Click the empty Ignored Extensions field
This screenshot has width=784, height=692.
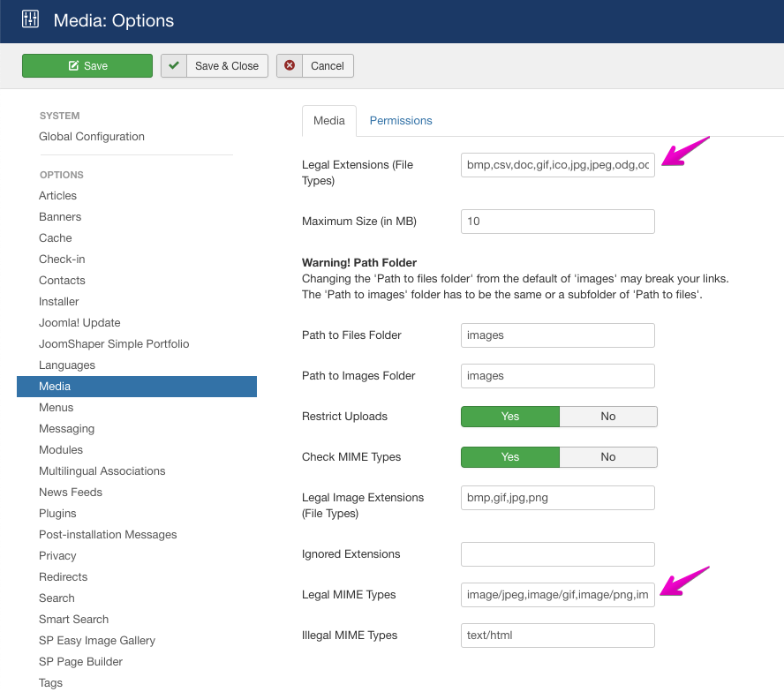557,554
